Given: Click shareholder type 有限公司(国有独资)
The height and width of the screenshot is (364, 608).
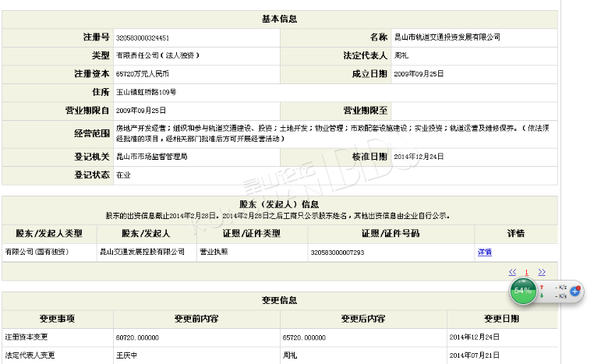Looking at the screenshot, I should coord(37,252).
